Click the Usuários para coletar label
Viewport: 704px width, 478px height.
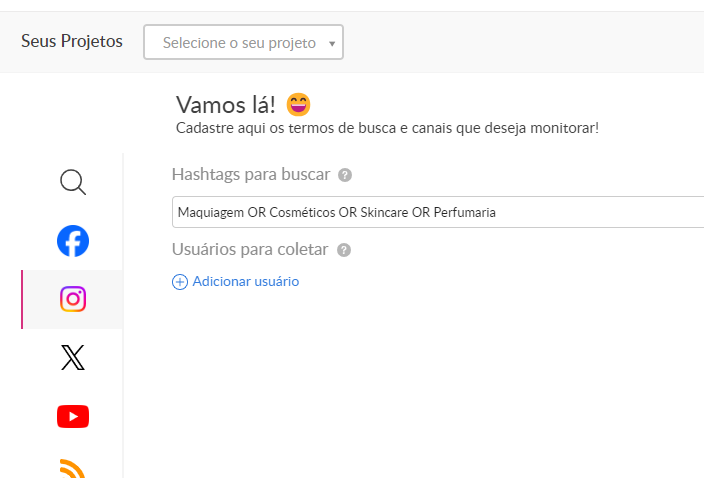251,250
